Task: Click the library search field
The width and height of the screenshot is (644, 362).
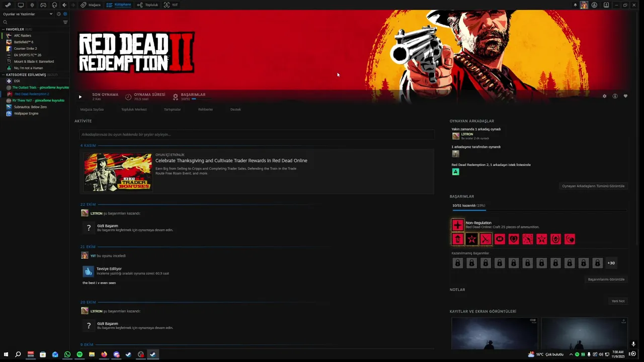Action: pyautogui.click(x=31, y=22)
